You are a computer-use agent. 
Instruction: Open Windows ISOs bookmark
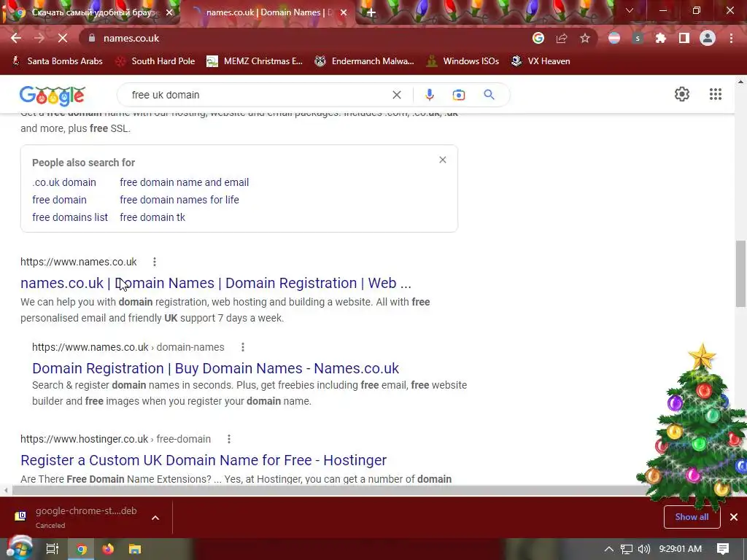tap(462, 61)
